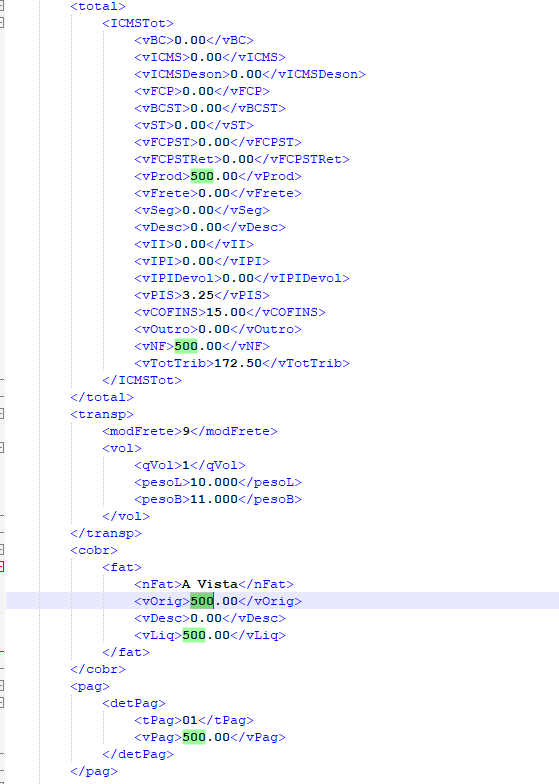Collapse the detPag fold marker
The width and height of the screenshot is (559, 784).
coord(2,703)
